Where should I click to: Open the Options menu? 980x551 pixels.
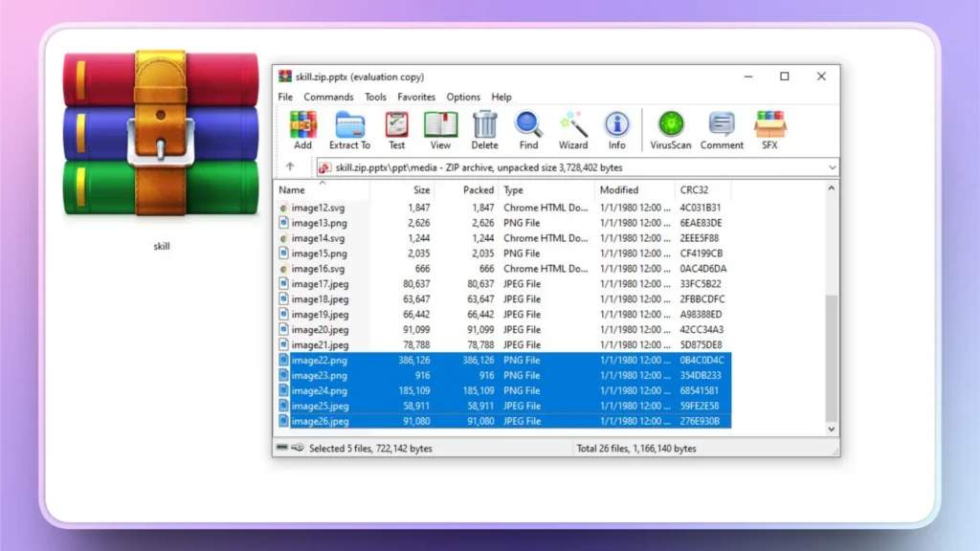pos(463,97)
